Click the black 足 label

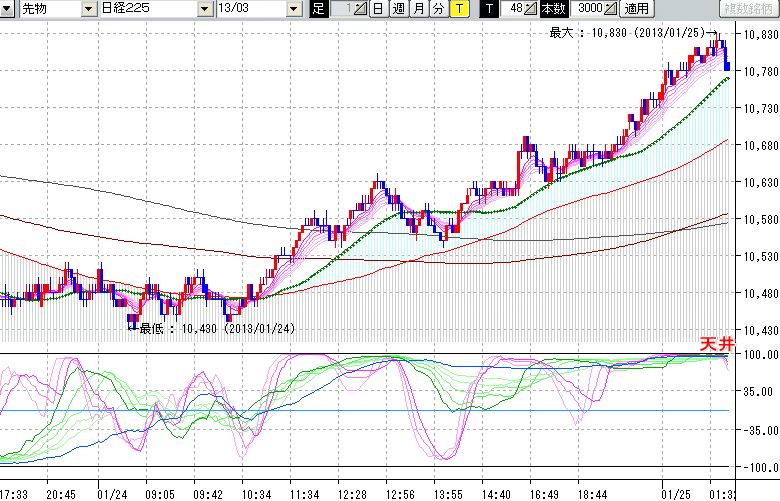click(318, 9)
